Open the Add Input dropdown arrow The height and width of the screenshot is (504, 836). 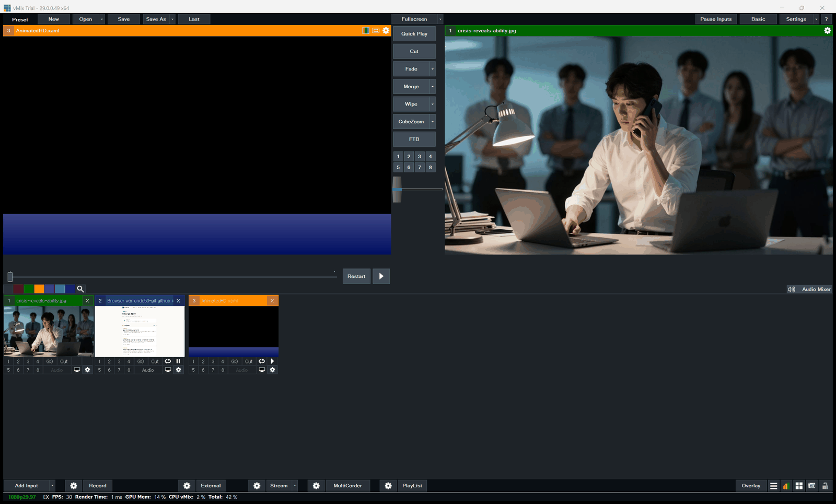[x=52, y=486]
